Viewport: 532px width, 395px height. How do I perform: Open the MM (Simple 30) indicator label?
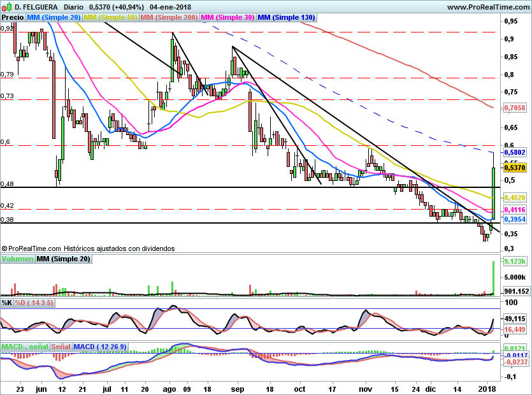click(x=227, y=18)
